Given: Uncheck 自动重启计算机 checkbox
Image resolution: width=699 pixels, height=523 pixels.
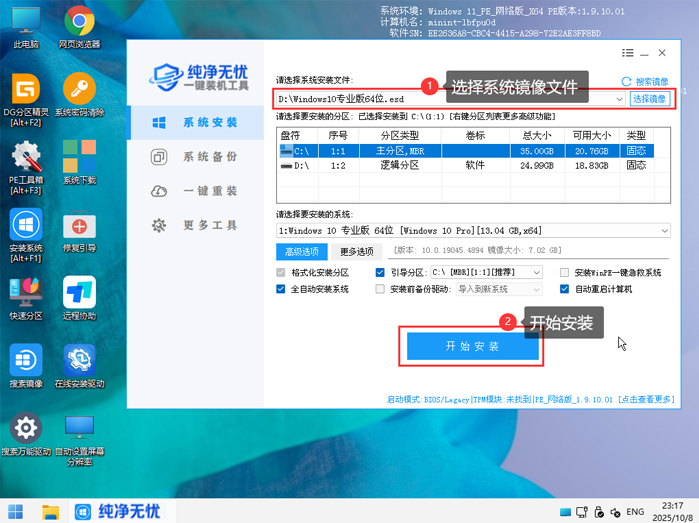Looking at the screenshot, I should (565, 289).
